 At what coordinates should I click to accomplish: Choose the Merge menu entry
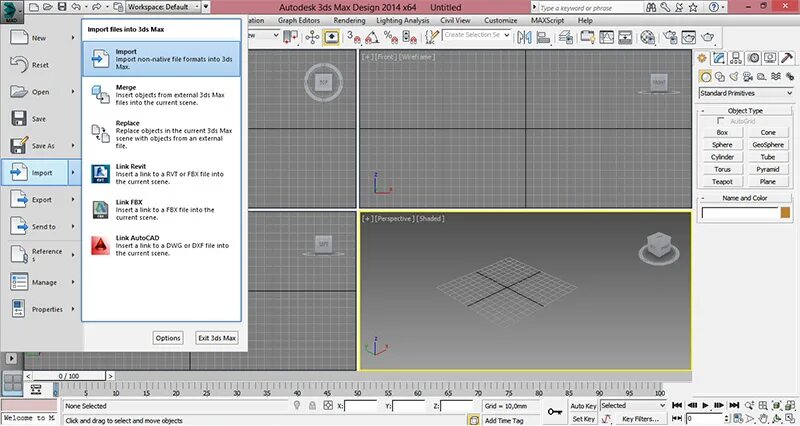pyautogui.click(x=161, y=95)
